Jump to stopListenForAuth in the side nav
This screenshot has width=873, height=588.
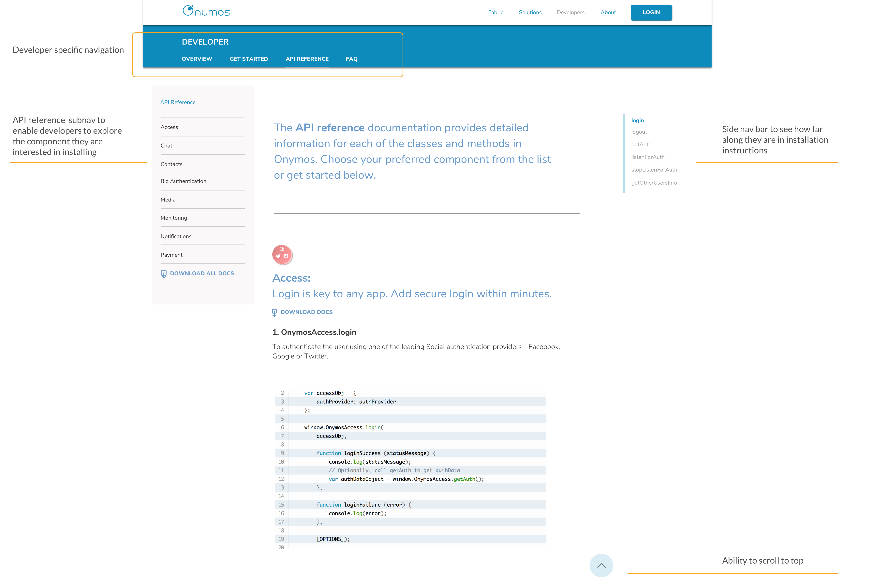pos(654,170)
